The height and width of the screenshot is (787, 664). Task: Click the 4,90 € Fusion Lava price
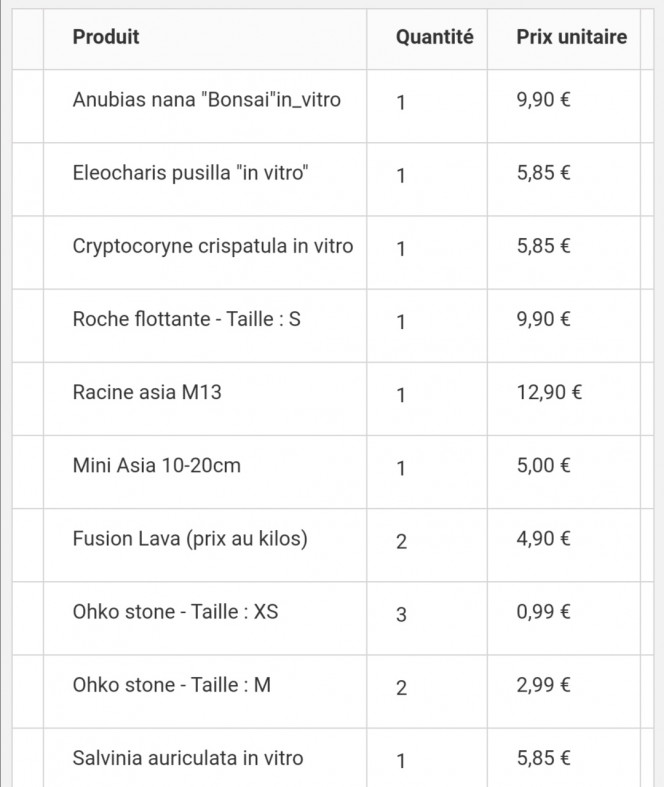coord(544,539)
